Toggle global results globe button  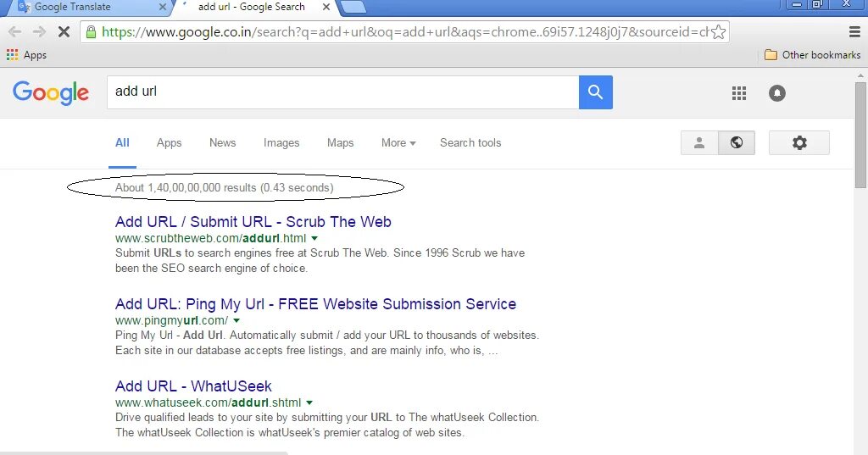pos(737,143)
